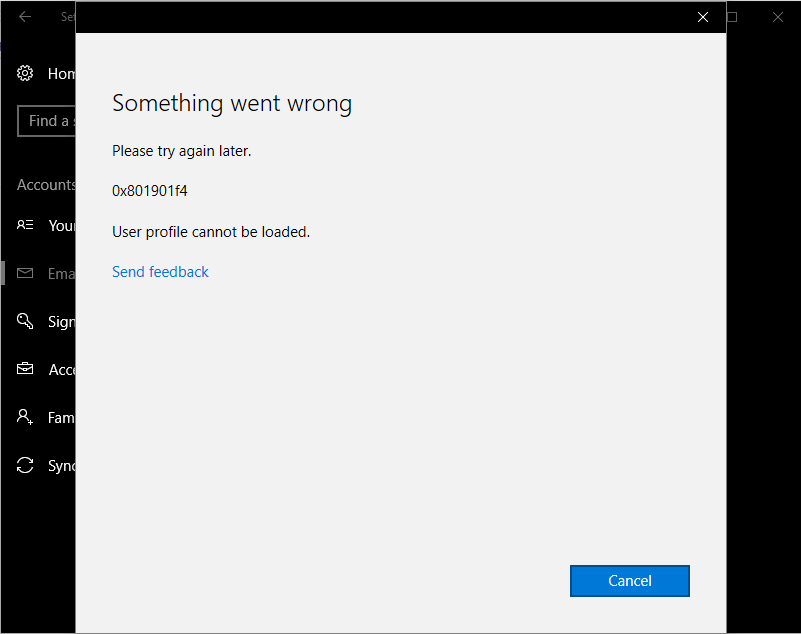Maximize the Settings window
Image resolution: width=801 pixels, height=634 pixels.
732,17
